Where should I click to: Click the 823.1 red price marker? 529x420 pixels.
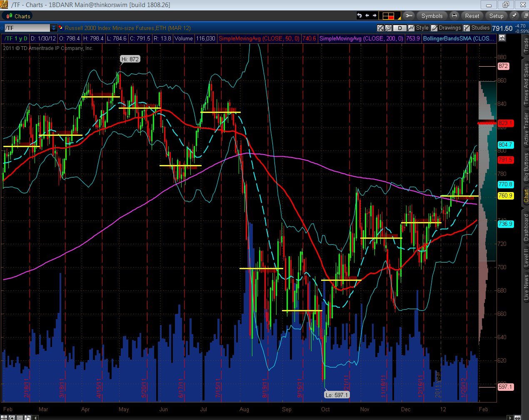[505, 123]
